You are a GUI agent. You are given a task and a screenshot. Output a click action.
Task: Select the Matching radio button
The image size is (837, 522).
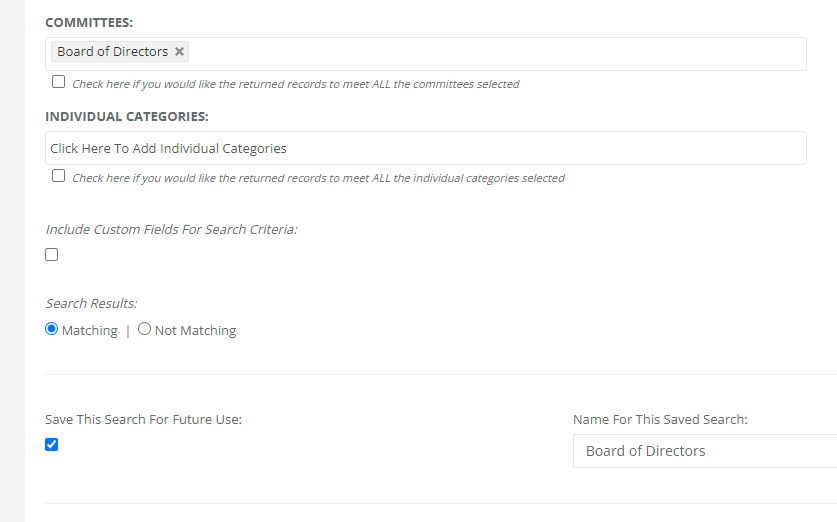[x=52, y=329]
